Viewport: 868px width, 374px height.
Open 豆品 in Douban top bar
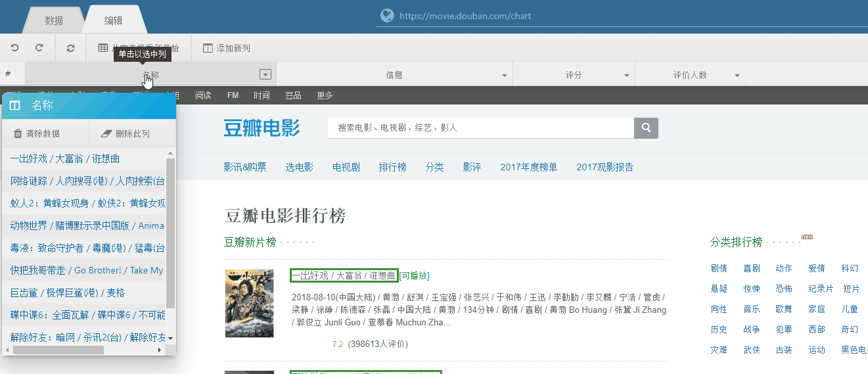point(293,95)
